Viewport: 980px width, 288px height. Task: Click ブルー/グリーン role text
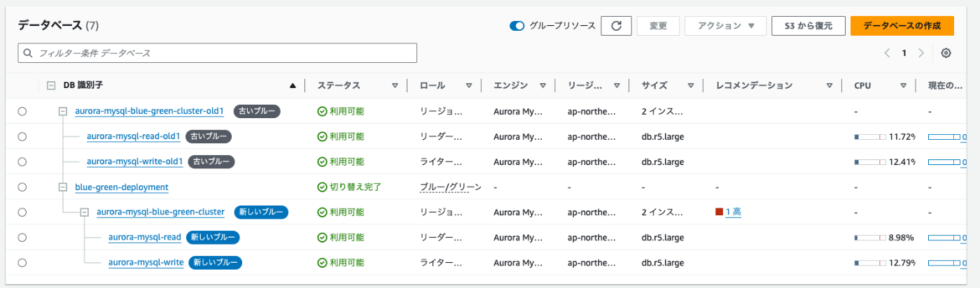click(x=451, y=187)
